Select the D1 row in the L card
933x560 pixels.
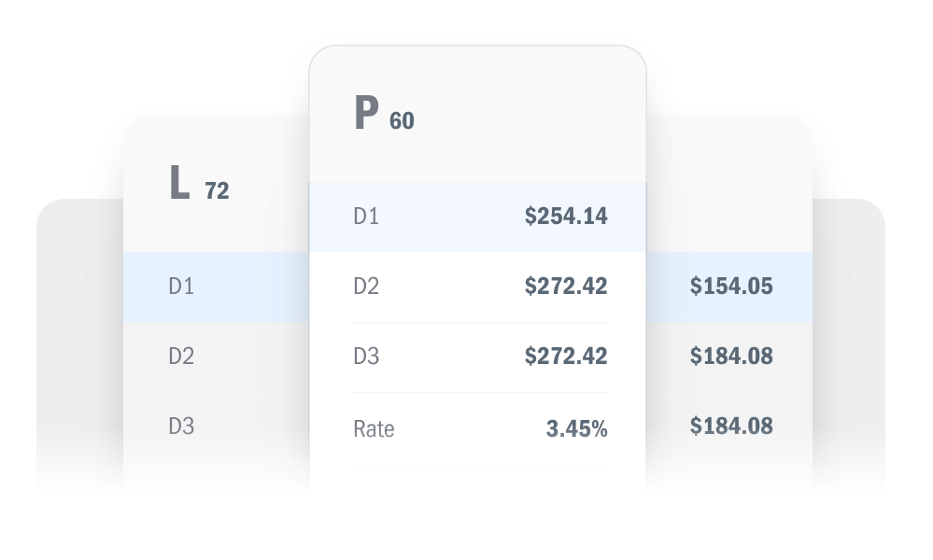[217, 287]
